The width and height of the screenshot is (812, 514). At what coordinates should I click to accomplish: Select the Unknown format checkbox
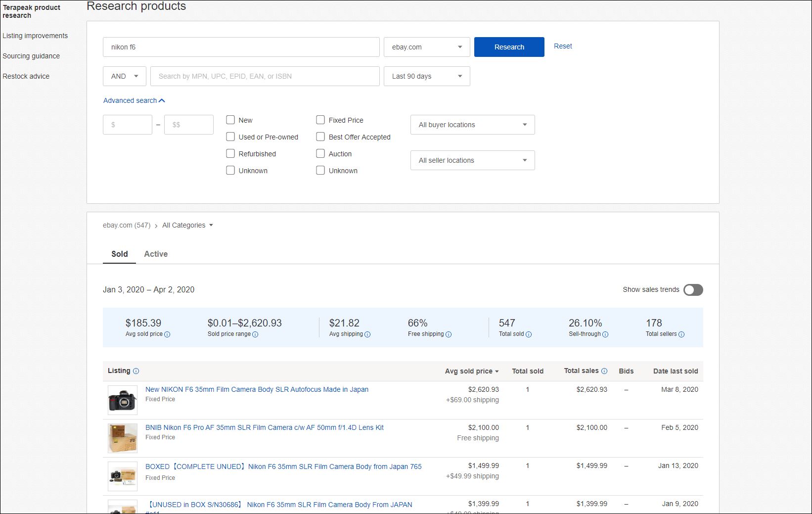(x=320, y=170)
